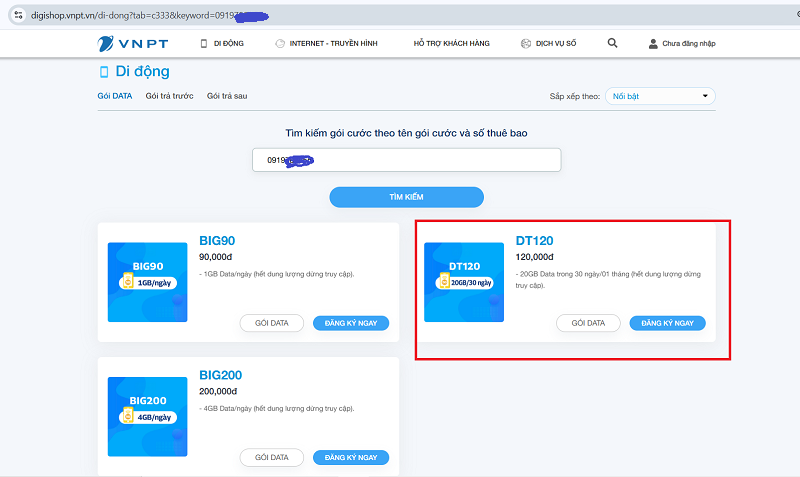
Task: Click the 120,000đ price text
Action: coord(534,257)
